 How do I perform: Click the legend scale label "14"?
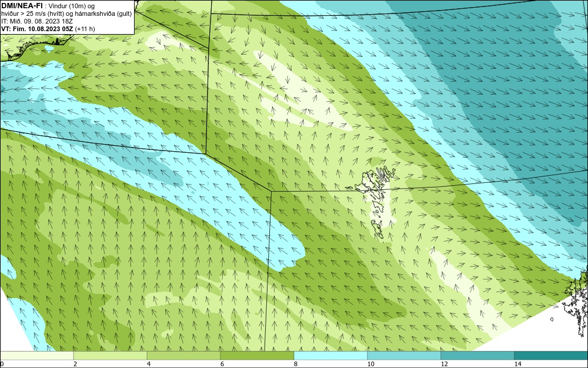pyautogui.click(x=517, y=364)
